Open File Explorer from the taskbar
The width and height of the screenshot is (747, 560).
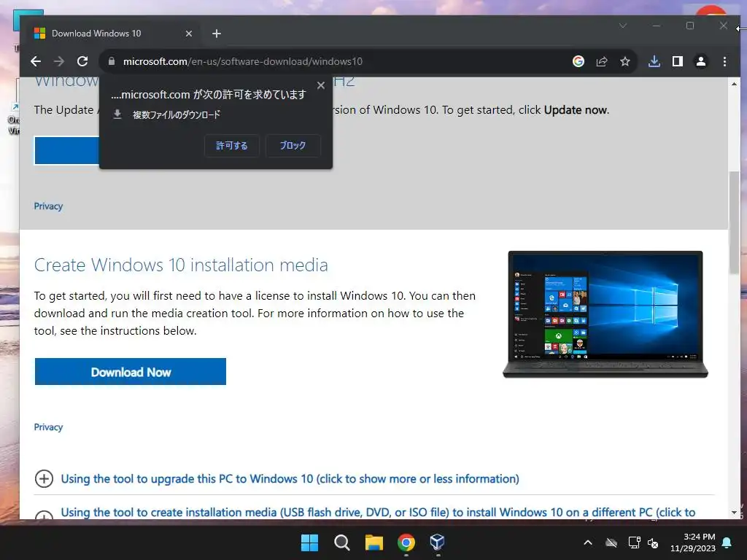tap(374, 542)
